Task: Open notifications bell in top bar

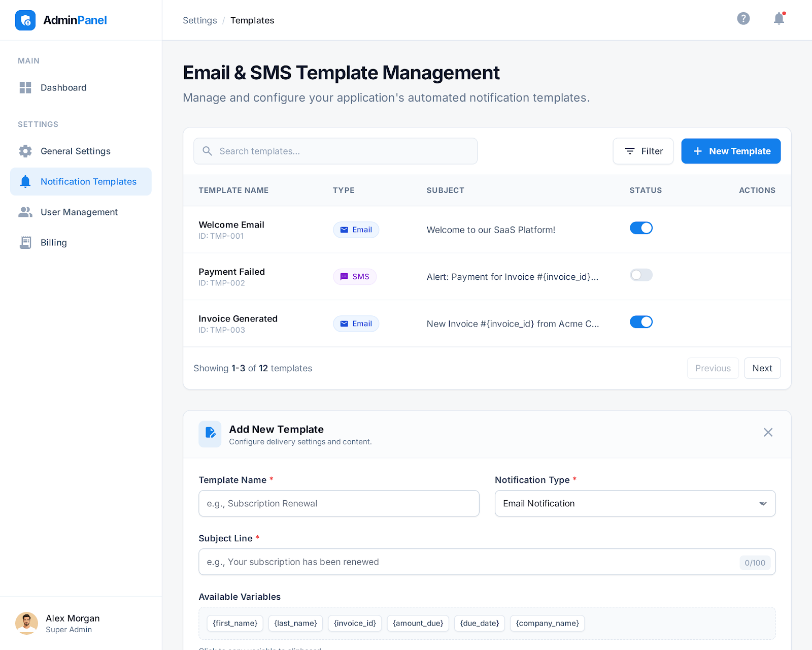Action: pos(779,19)
